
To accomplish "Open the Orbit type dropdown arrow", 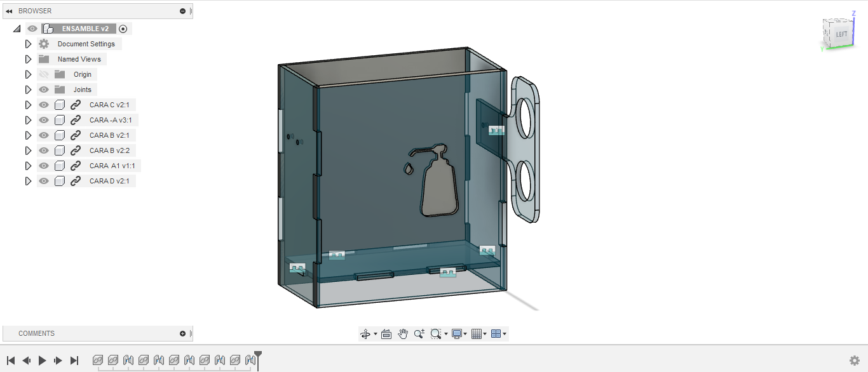I will pos(375,334).
